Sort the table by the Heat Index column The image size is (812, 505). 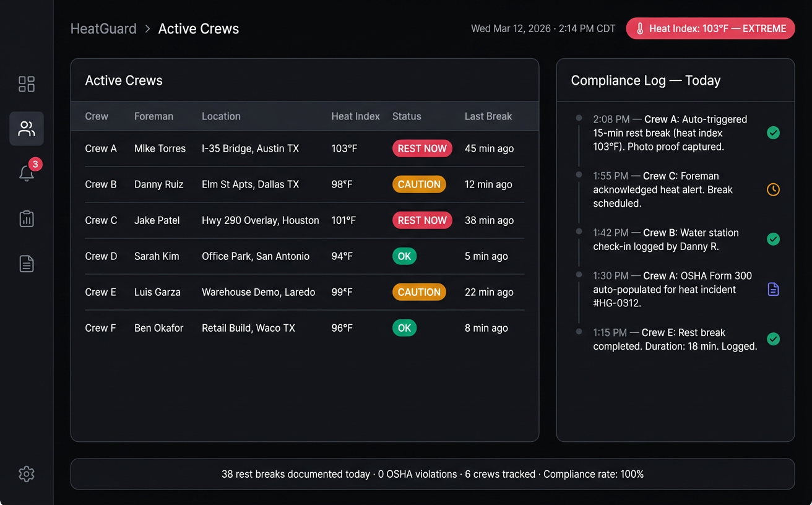coord(355,116)
